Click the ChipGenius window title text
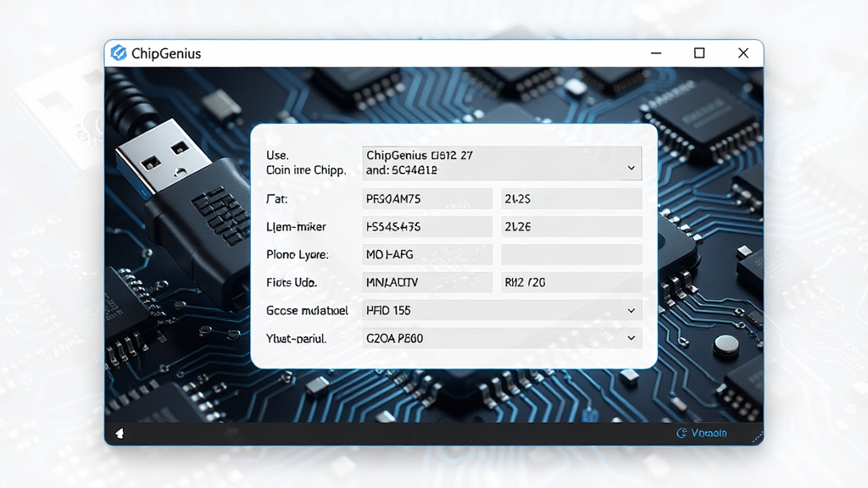 click(x=166, y=53)
